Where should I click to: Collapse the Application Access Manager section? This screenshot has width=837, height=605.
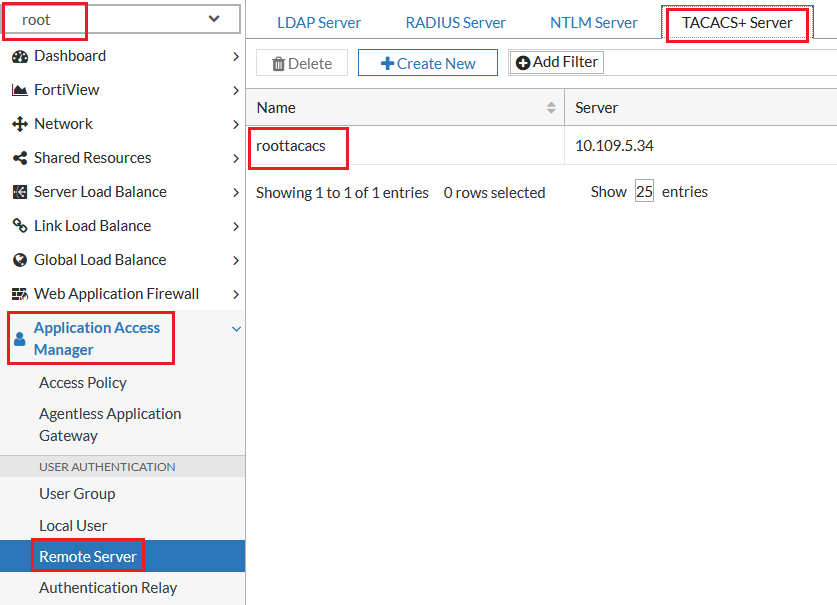[236, 329]
